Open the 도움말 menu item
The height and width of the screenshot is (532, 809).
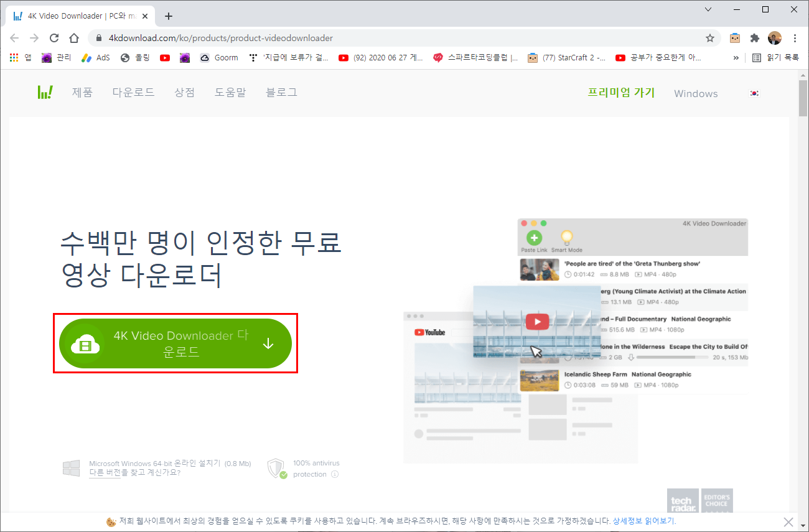tap(230, 92)
